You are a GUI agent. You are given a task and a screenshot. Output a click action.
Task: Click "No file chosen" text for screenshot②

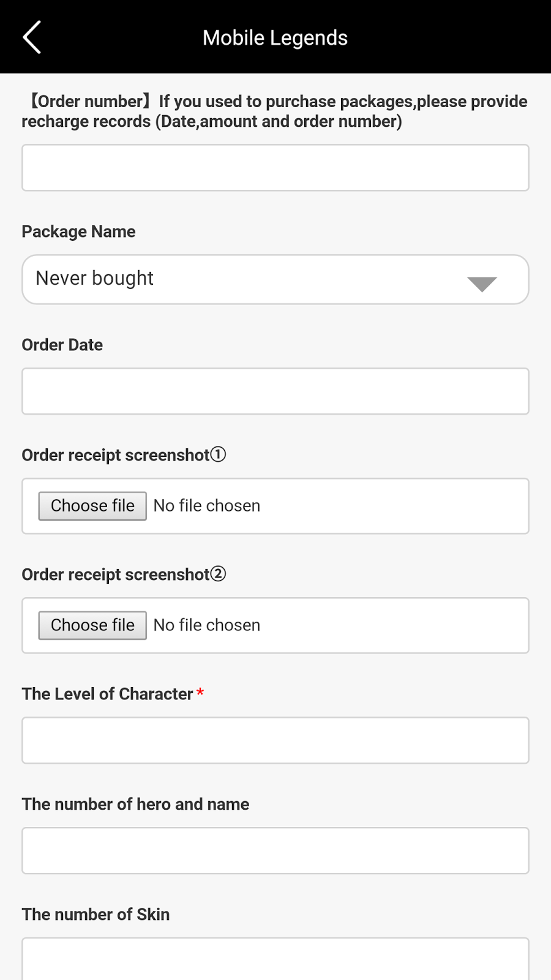[207, 625]
